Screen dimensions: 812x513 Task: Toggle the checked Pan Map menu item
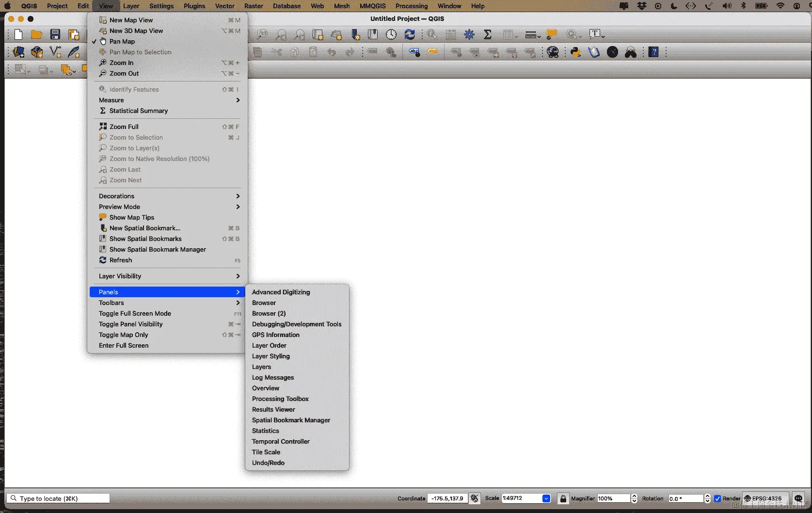(167, 41)
